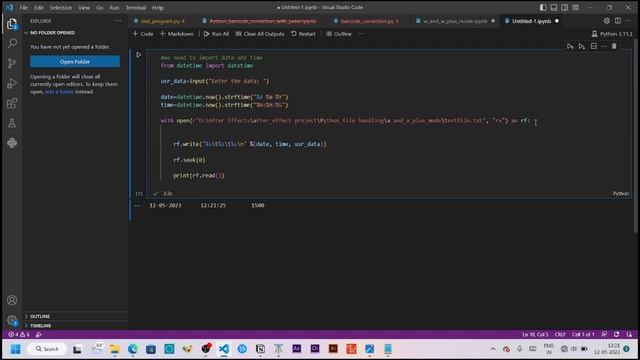640x360 pixels.
Task: Click the Visual Studio Code taskbar icon
Action: pos(224,349)
